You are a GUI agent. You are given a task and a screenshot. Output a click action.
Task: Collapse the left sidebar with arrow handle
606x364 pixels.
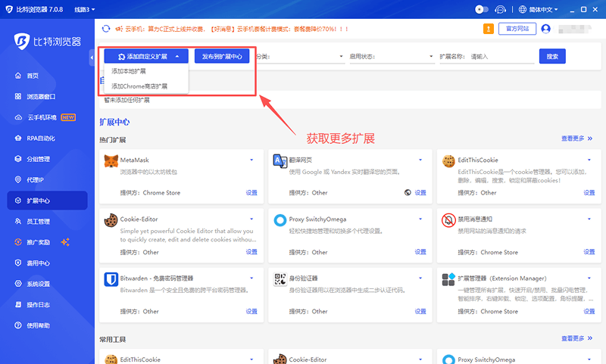coord(92,57)
